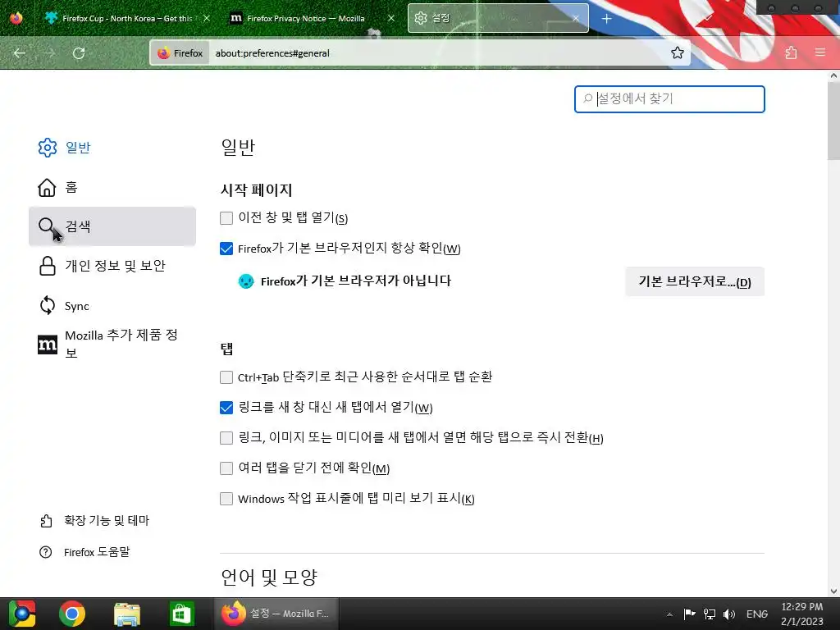
Task: Reload the page with the refresh icon
Action: [79, 53]
